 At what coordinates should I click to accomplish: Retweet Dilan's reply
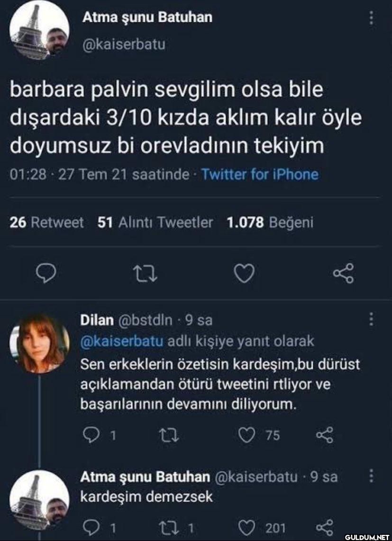(169, 435)
